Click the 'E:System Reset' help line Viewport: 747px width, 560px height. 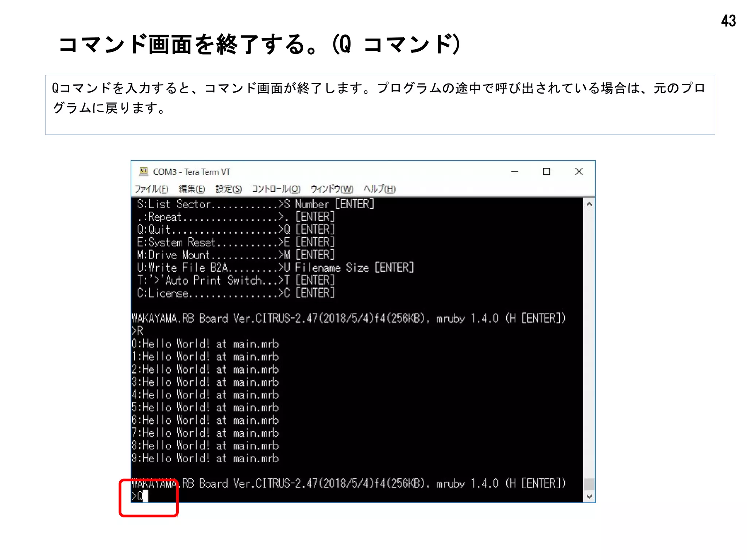click(236, 242)
